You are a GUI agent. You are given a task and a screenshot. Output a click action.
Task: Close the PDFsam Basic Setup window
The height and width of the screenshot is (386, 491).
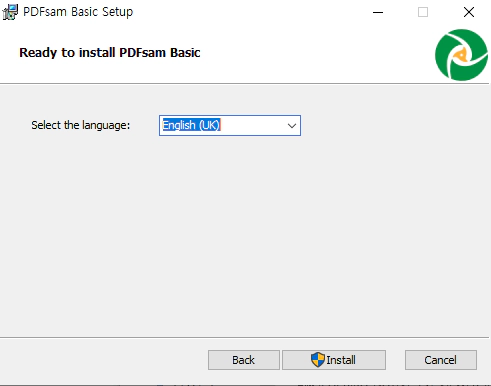tap(469, 12)
